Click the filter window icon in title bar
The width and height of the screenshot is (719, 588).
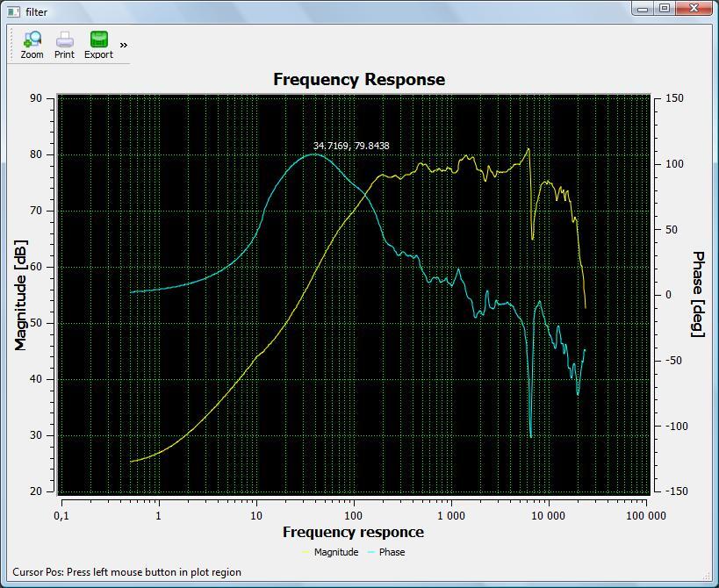(x=13, y=11)
